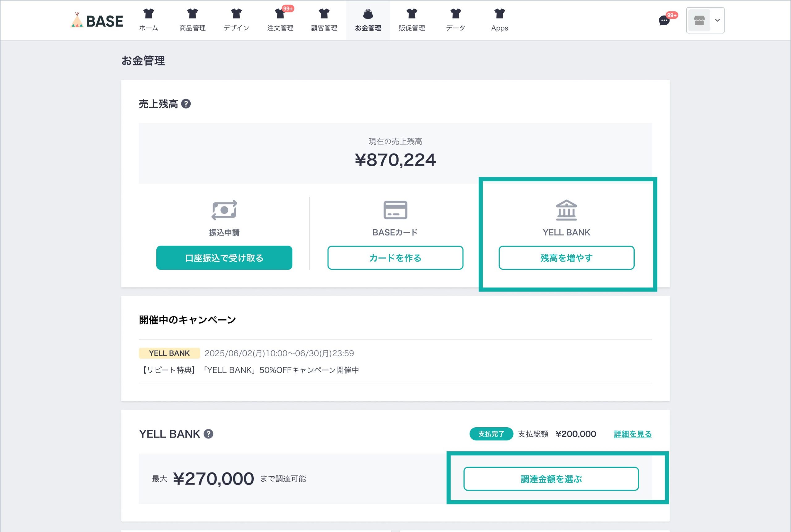Image resolution: width=791 pixels, height=532 pixels.
Task: Open 注文管理 icon with 99+ badge
Action: click(280, 14)
